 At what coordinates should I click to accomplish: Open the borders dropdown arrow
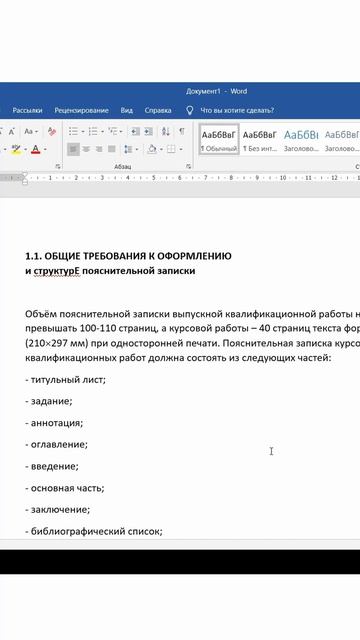pos(181,149)
